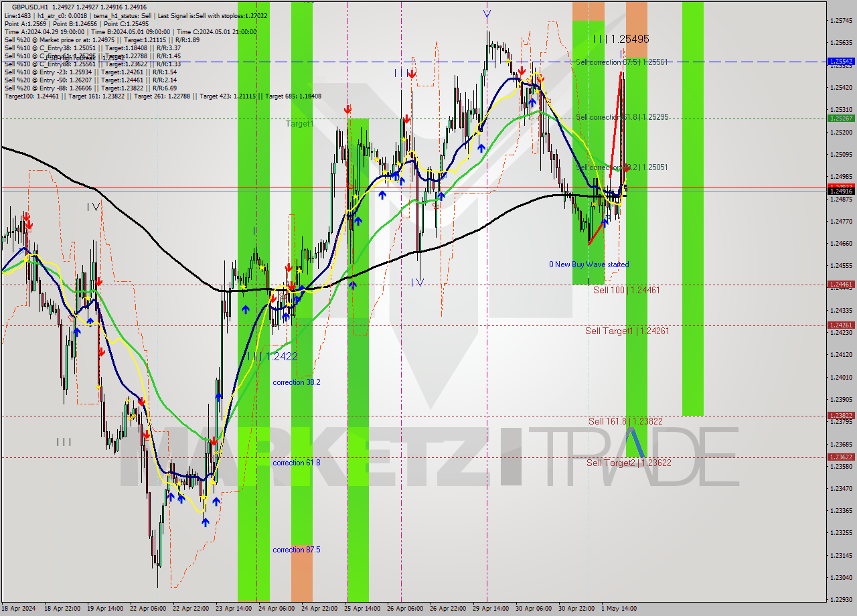857x616 pixels.
Task: Click the 'Sell 100 | 1.24461' label
Action: click(x=626, y=290)
